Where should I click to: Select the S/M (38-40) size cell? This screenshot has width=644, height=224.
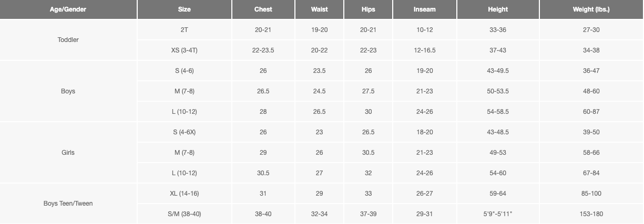[185, 214]
